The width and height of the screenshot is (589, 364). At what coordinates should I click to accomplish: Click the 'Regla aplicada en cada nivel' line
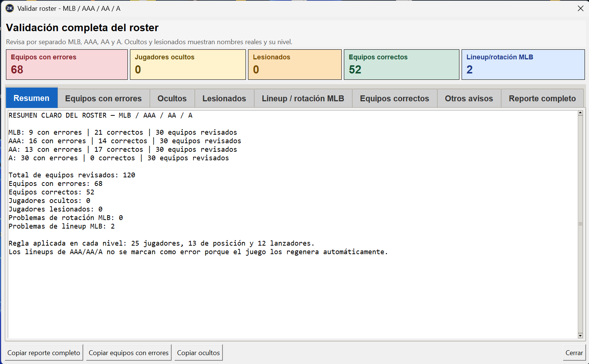tap(162, 243)
